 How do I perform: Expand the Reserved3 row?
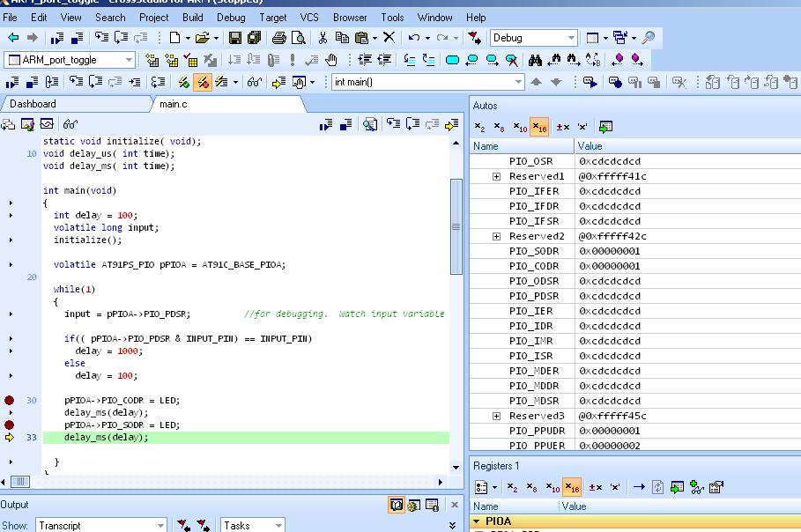[x=496, y=416]
